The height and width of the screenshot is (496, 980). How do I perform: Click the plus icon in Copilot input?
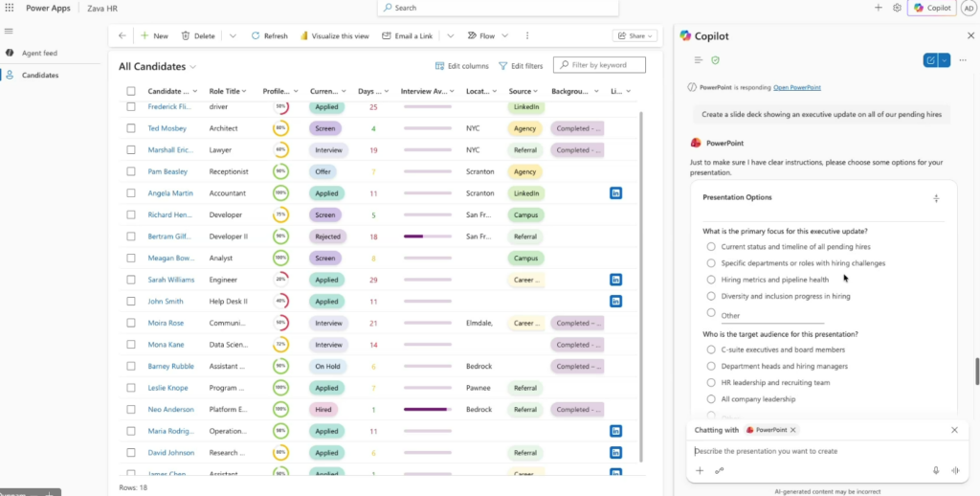coord(700,470)
